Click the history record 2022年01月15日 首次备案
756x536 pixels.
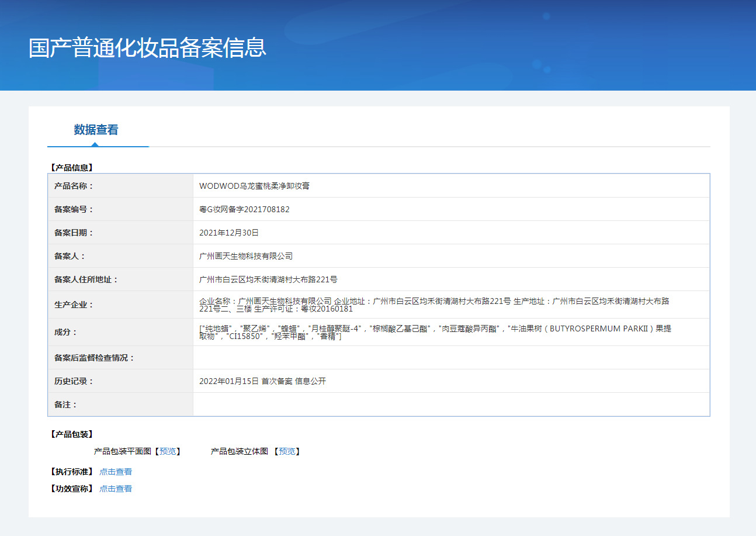pyautogui.click(x=262, y=381)
